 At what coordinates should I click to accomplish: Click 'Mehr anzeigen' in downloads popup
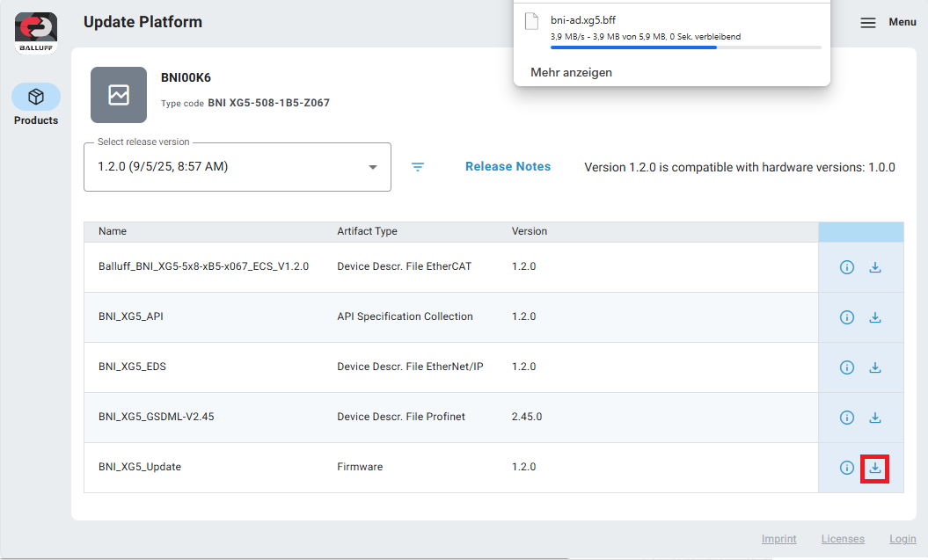[x=571, y=72]
